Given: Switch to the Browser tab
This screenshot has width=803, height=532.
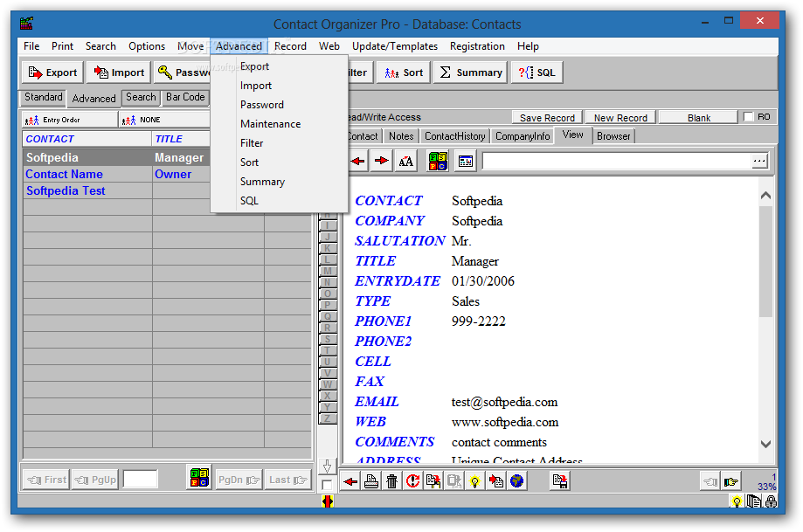Looking at the screenshot, I should [x=613, y=136].
